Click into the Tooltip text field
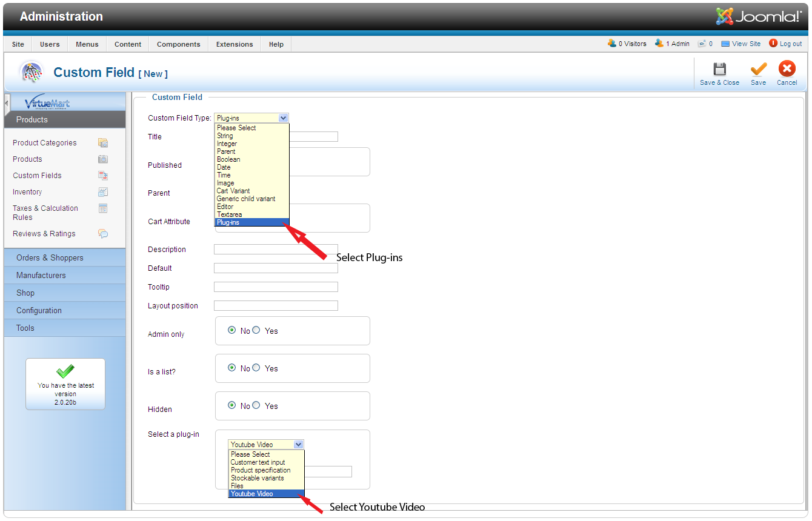This screenshot has width=812, height=521. click(x=276, y=287)
